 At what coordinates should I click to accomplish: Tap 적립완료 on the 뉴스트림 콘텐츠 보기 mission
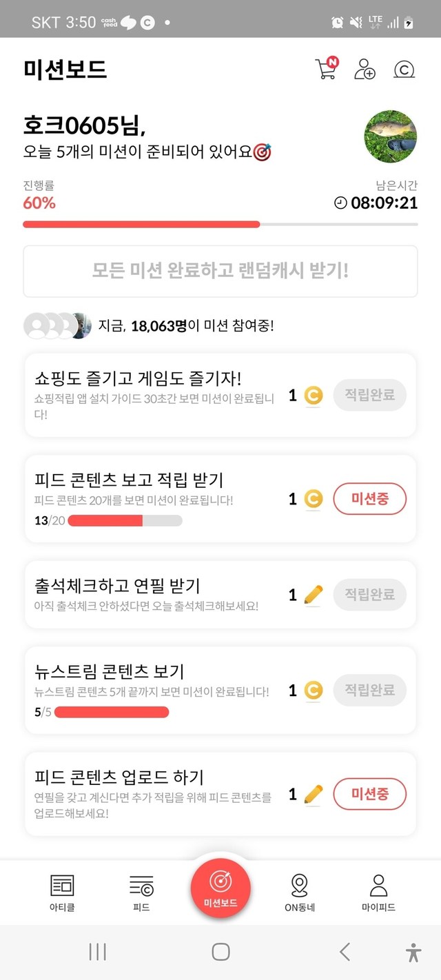click(369, 690)
